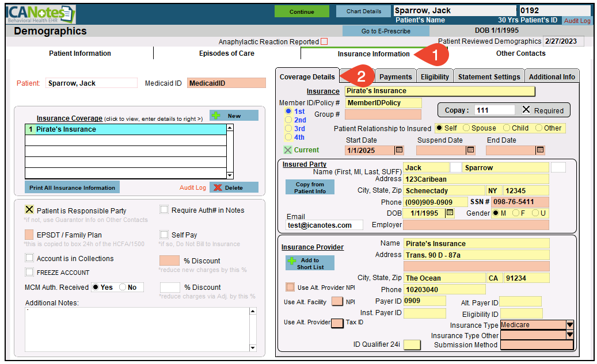Open the Other Contacts tab

pos(520,53)
